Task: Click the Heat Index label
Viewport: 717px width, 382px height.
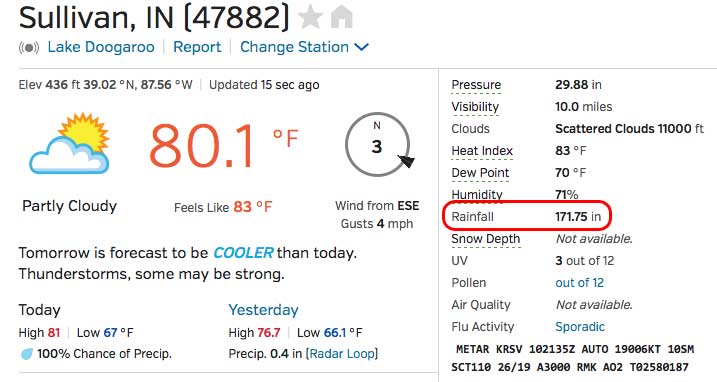Action: [x=482, y=151]
